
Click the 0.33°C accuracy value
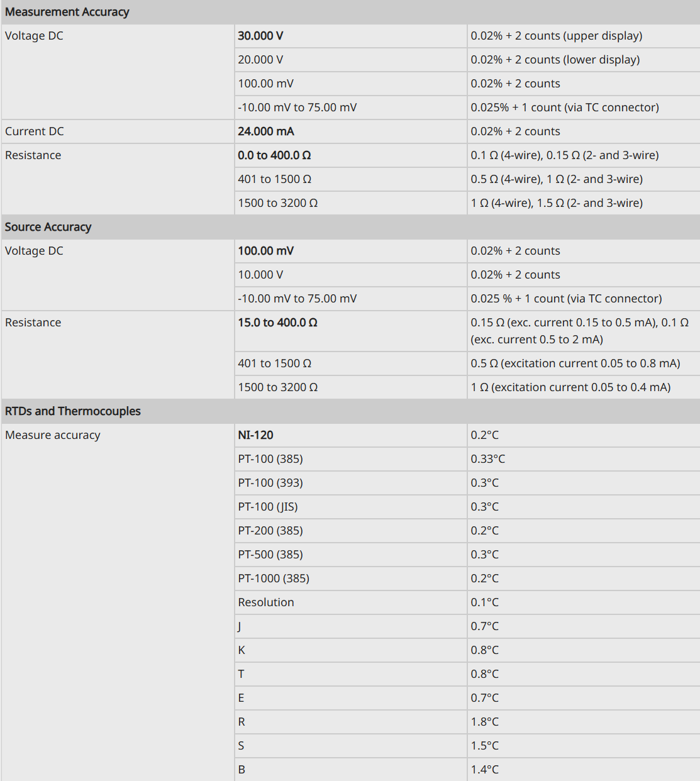click(x=488, y=459)
